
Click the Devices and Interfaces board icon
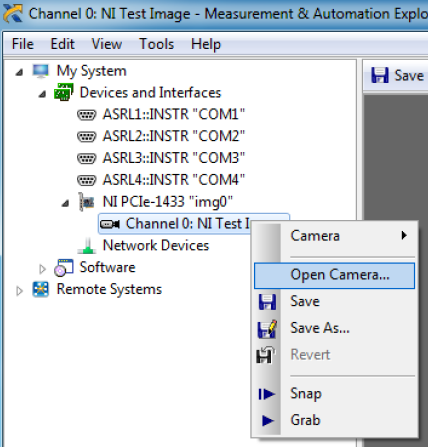(x=63, y=92)
